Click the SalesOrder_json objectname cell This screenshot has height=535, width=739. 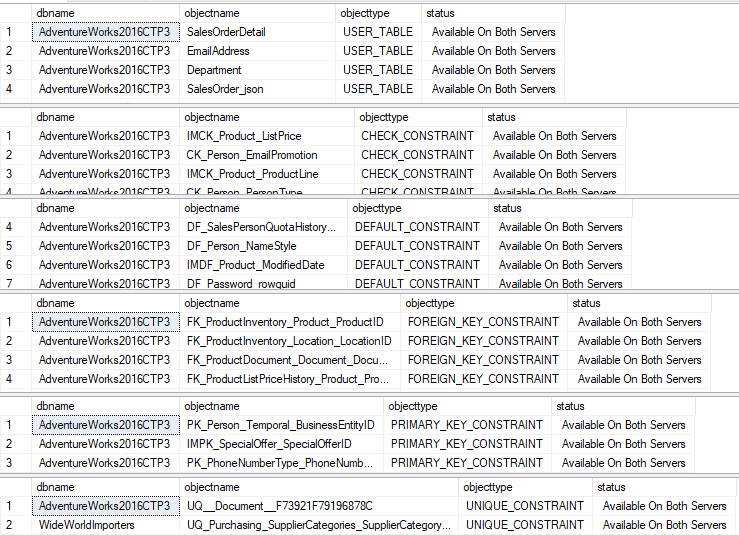pyautogui.click(x=257, y=89)
